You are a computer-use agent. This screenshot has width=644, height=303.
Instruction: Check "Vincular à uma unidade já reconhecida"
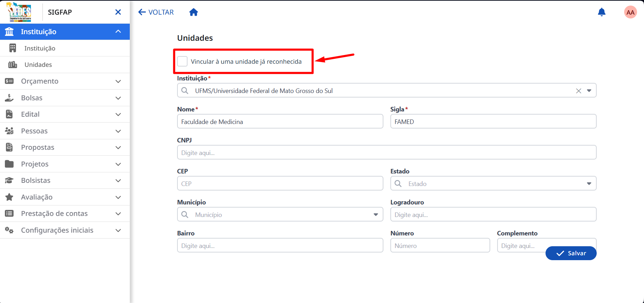point(182,61)
